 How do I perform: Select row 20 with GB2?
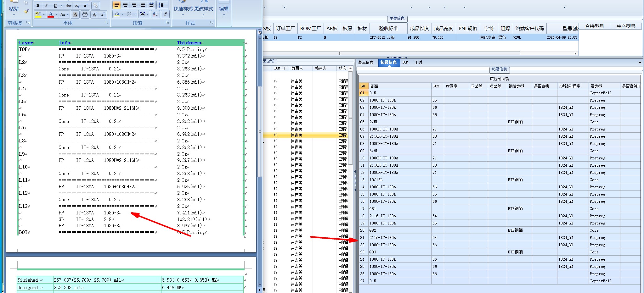(x=500, y=230)
